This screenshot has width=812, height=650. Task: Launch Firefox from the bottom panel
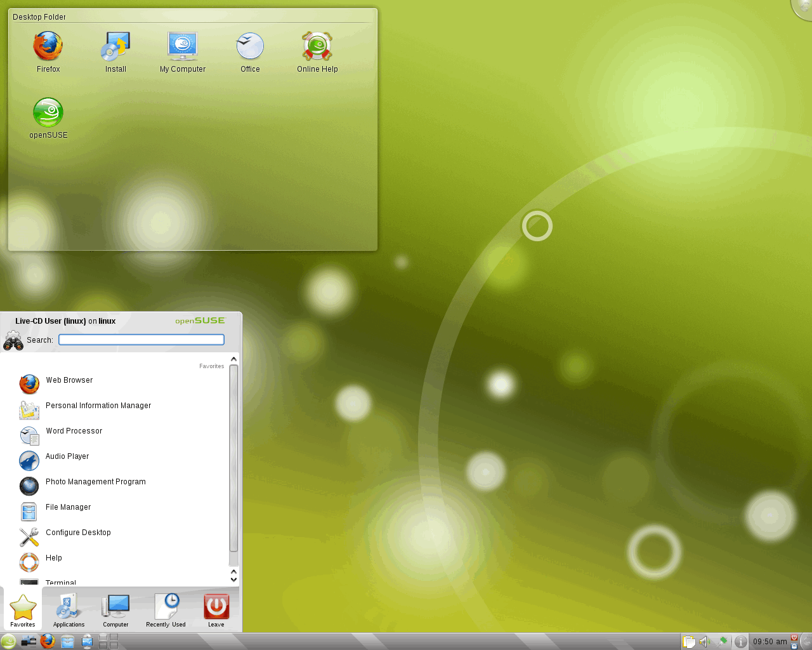(48, 641)
